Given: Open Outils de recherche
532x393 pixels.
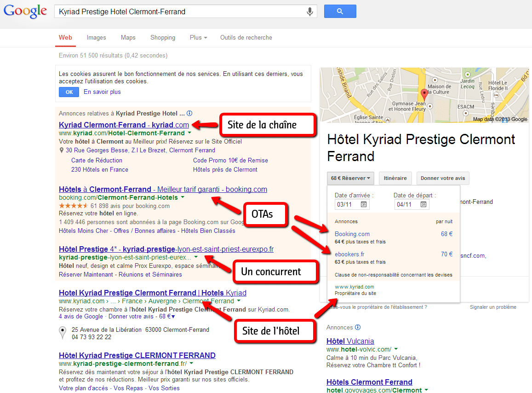Looking at the screenshot, I should [246, 38].
